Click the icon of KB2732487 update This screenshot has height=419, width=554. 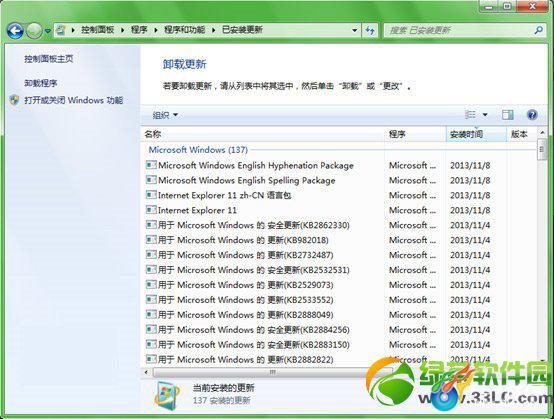(151, 254)
